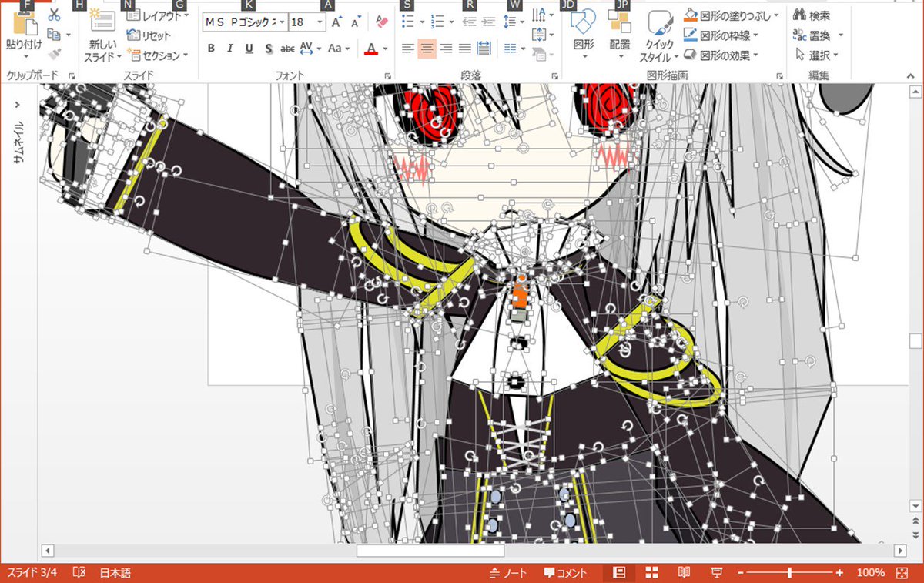Open the bullet list dropdown arrow

422,22
